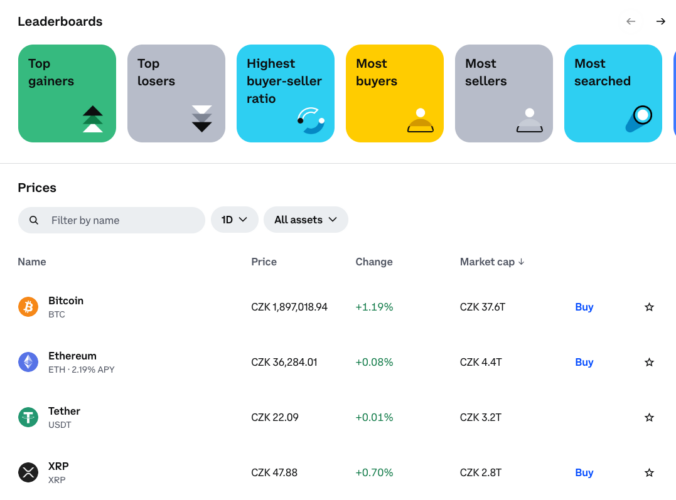Click Bitcoin price CZK 1,897,018.94
The image size is (676, 500).
tap(289, 307)
